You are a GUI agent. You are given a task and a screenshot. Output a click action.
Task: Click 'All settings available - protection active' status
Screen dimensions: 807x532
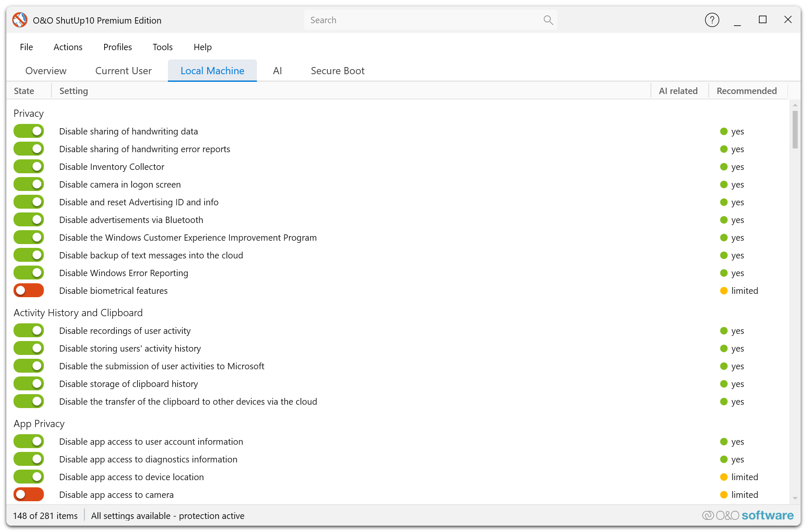[167, 516]
